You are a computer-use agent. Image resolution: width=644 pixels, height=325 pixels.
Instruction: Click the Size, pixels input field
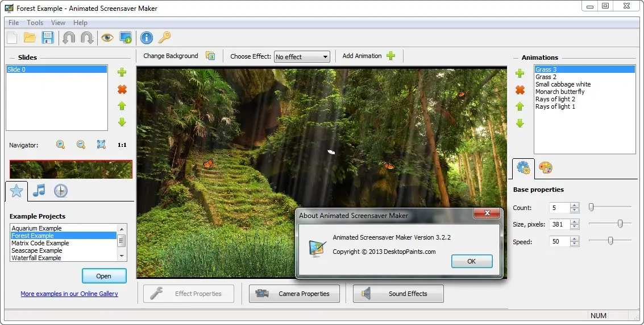(x=559, y=224)
